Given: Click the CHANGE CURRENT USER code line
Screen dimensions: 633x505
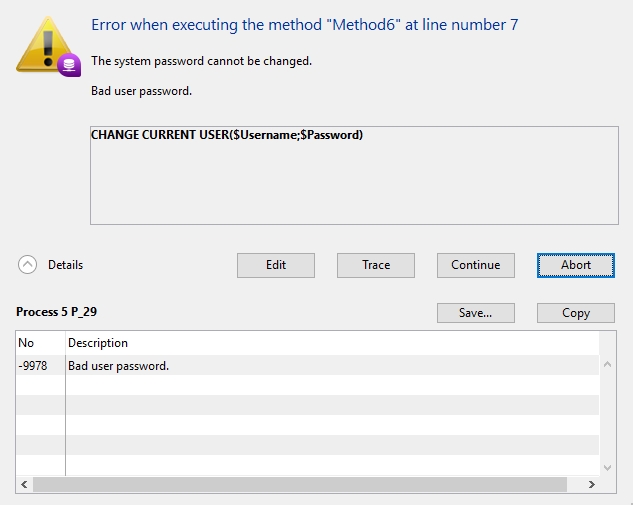Looking at the screenshot, I should point(227,135).
